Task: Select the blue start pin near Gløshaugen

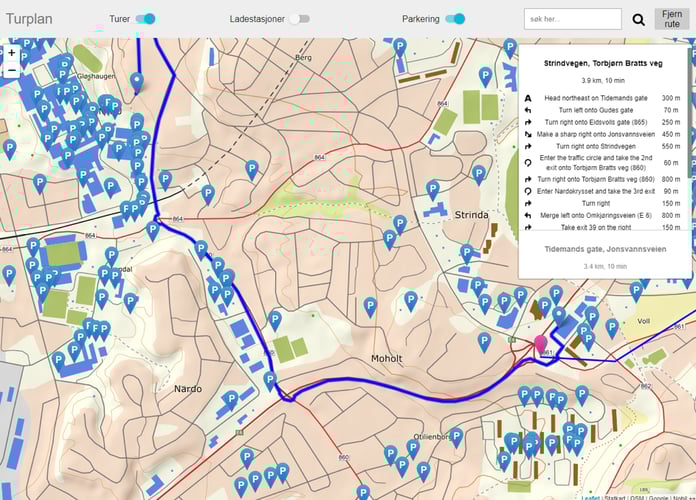Action: click(x=137, y=82)
